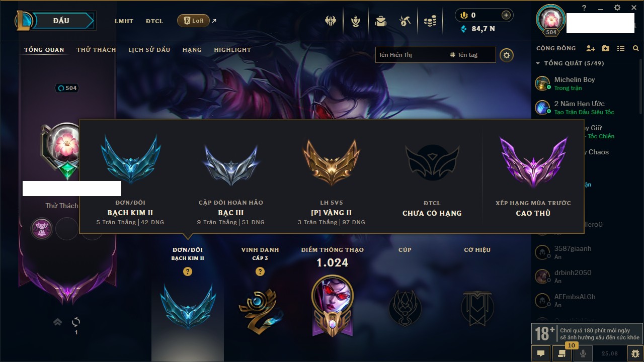644x362 pixels.
Task: Switch to the THỬ THÁCH tab
Action: [96, 50]
